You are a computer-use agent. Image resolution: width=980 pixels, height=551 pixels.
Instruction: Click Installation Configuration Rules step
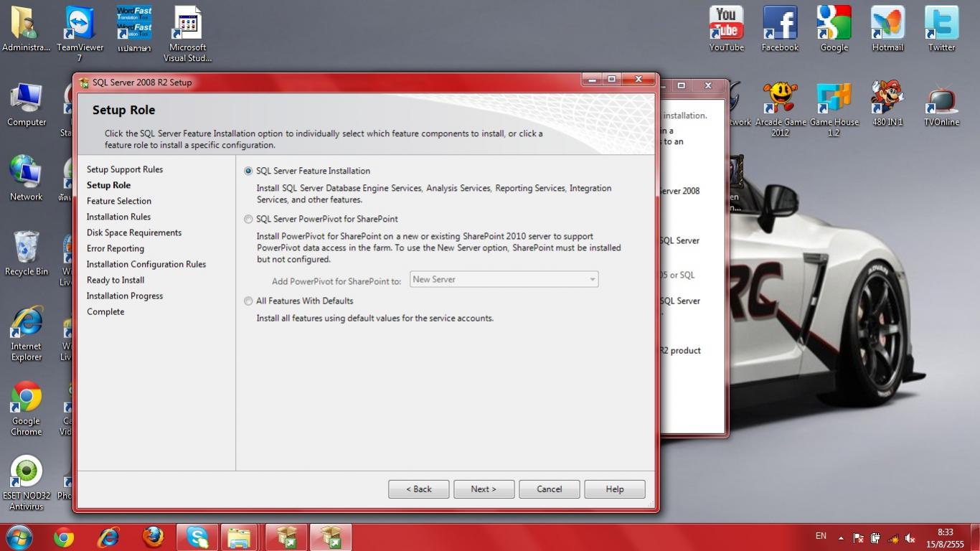[146, 264]
